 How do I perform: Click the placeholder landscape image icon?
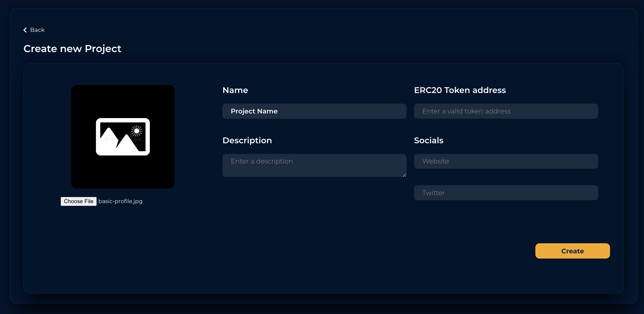tap(123, 137)
